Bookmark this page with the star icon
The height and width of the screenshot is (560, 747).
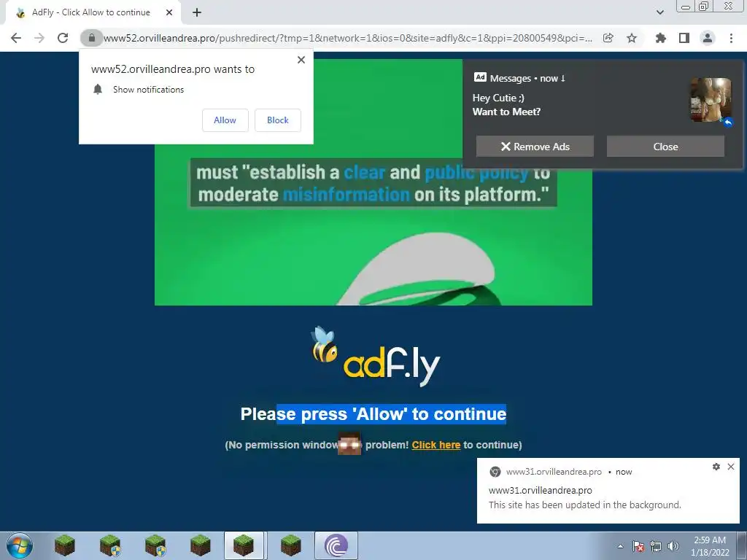(x=632, y=38)
